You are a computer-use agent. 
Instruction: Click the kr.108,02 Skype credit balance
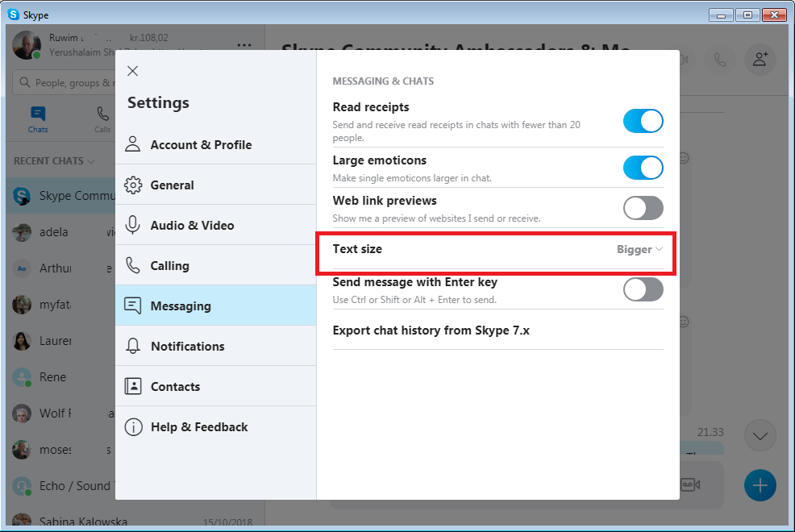coord(148,38)
